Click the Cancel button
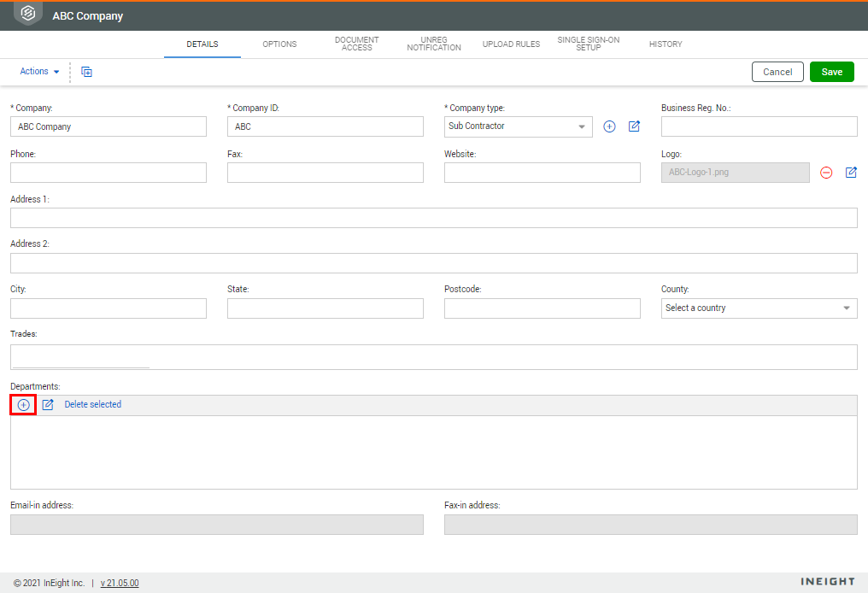 click(x=777, y=72)
